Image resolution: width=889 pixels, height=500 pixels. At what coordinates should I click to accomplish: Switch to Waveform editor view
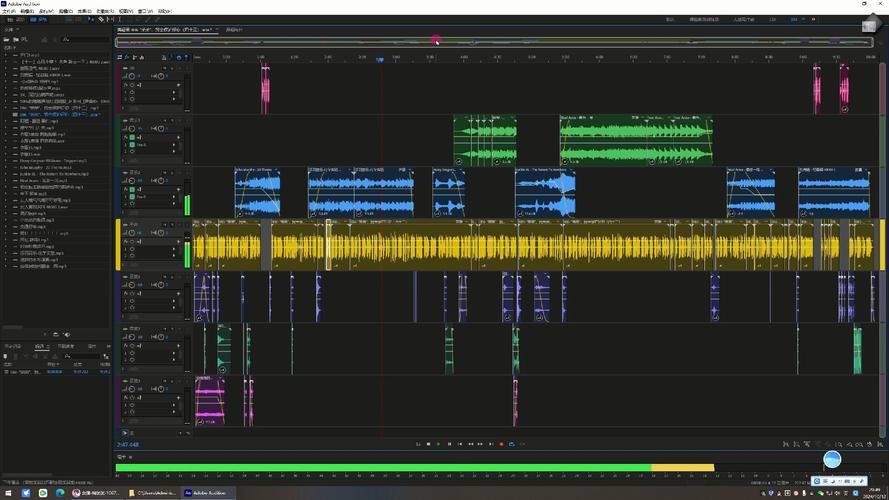pos(17,19)
